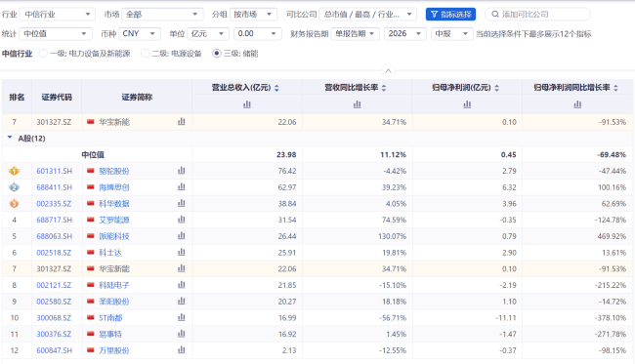Open decimal places dropdown showing 0.00

coord(257,33)
